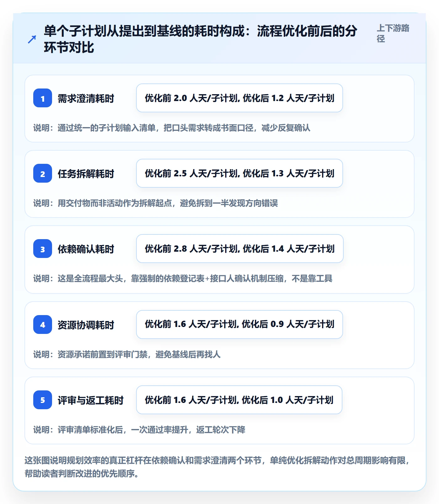Click the note about 用交付物而非活动作为拆解起点
Image resolution: width=439 pixels, height=504 pixels.
click(x=156, y=203)
